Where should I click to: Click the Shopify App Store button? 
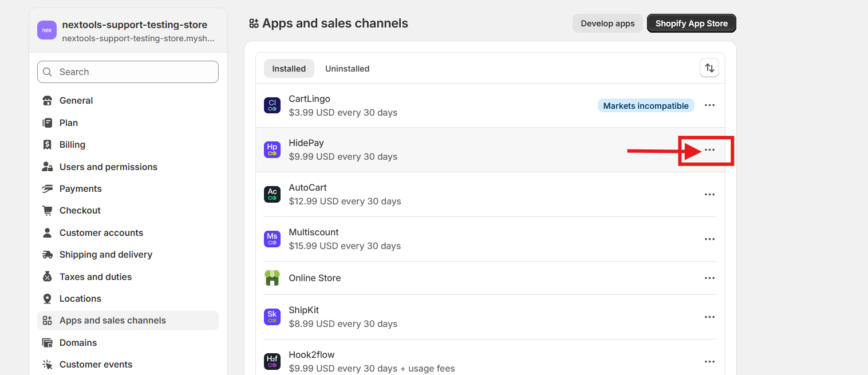click(691, 23)
